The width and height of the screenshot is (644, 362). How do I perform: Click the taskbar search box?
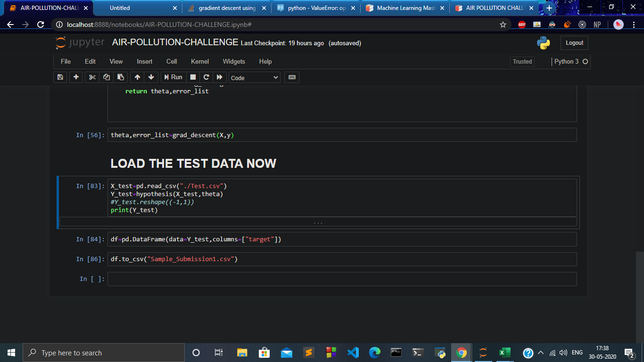pos(104,353)
